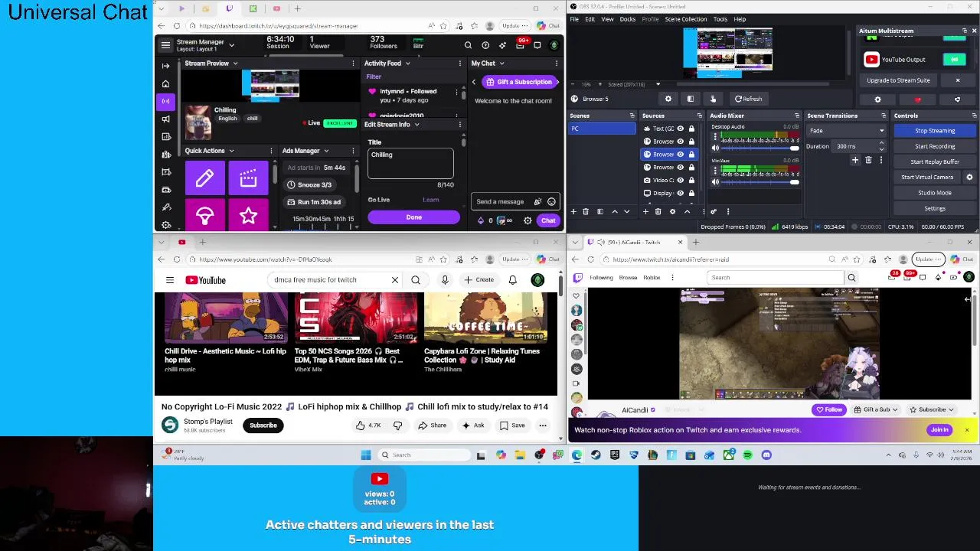Image resolution: width=980 pixels, height=551 pixels.
Task: Open YouTube notifications bell
Action: pos(512,280)
